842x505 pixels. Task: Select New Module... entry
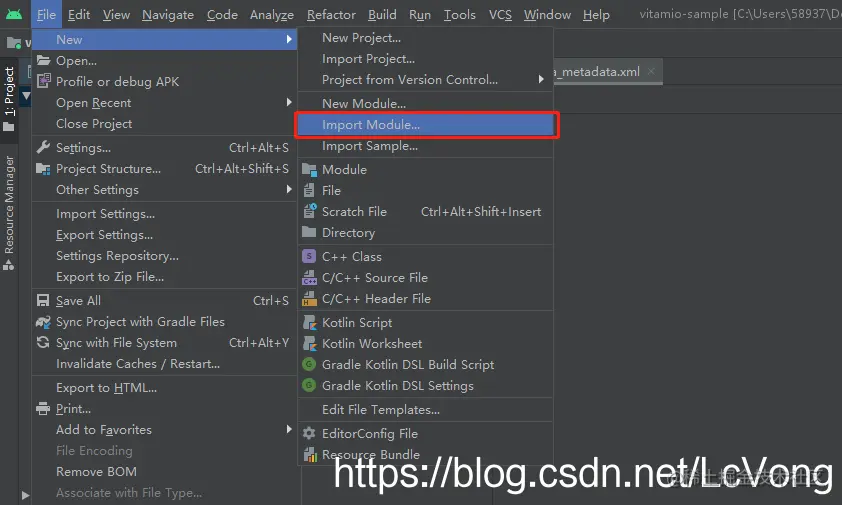[x=425, y=103]
